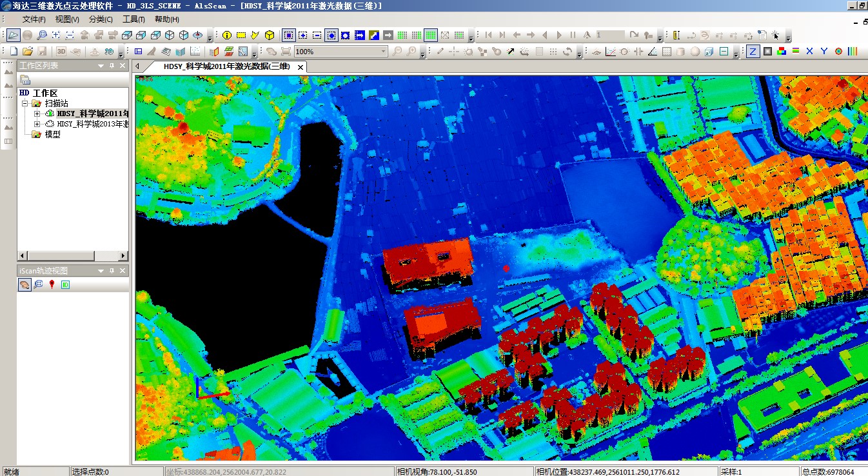The image size is (868, 476).
Task: Click the yellow info circle icon
Action: [x=226, y=35]
